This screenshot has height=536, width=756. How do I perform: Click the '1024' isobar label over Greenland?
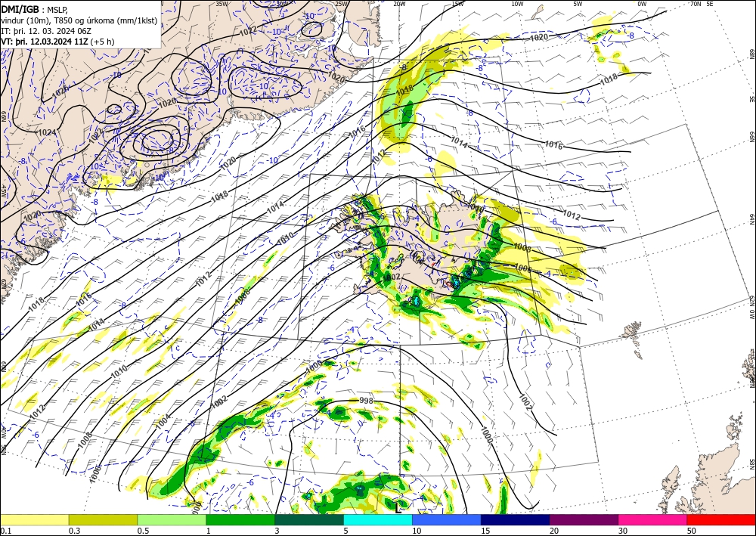(47, 132)
